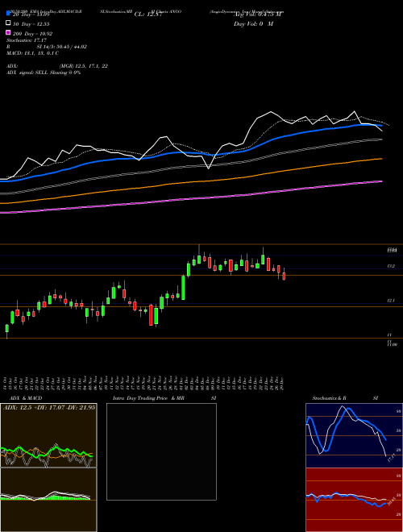Open the ADX indicator chart thumbnail

48,435
